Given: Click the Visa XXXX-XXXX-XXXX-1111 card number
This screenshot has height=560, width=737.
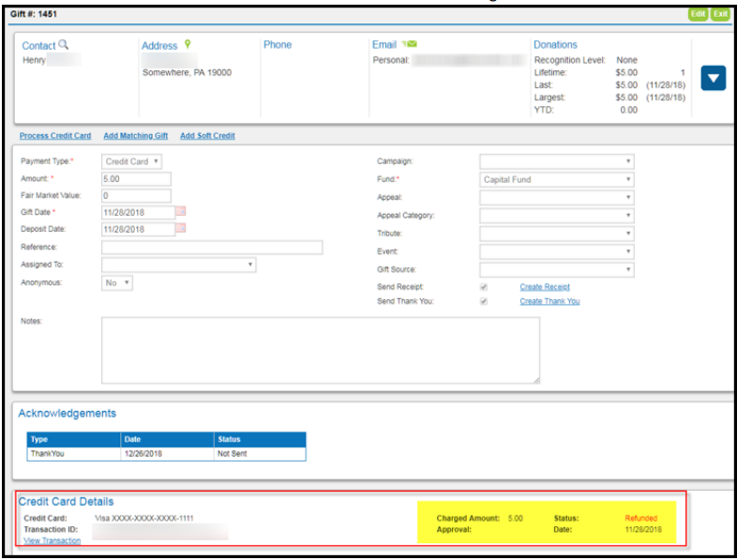Looking at the screenshot, I should 144,518.
